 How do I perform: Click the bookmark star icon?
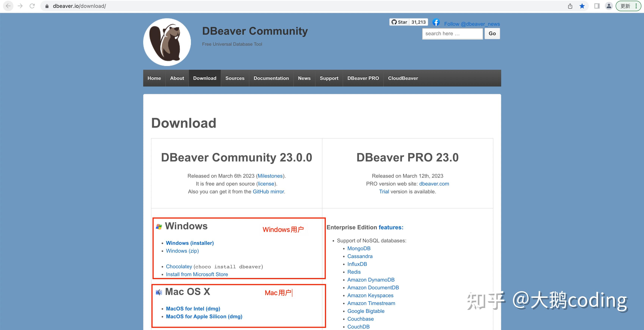pos(582,6)
